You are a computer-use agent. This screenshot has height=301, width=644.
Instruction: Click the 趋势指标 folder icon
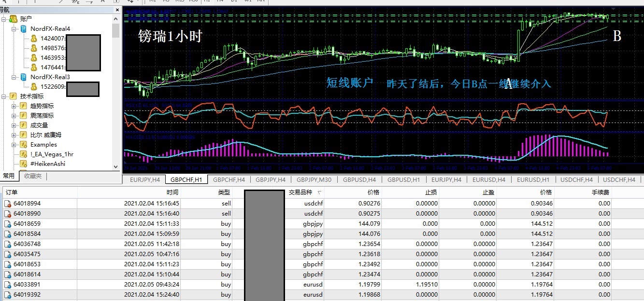tap(23, 106)
